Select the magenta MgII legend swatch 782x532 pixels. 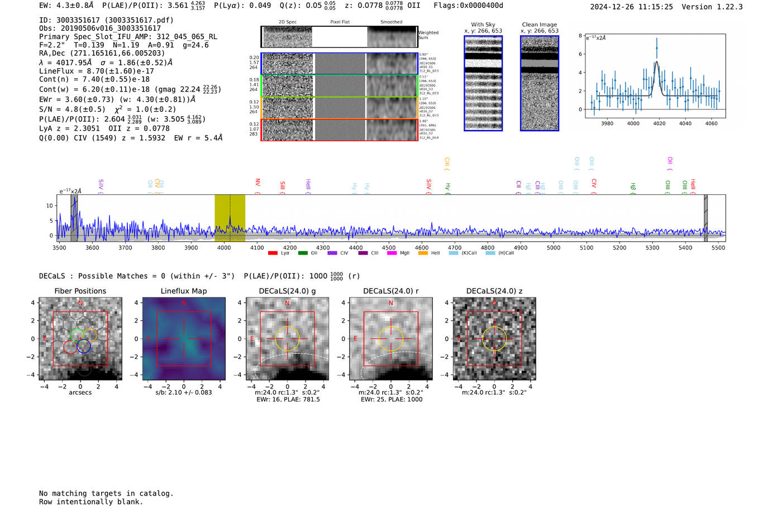[392, 253]
